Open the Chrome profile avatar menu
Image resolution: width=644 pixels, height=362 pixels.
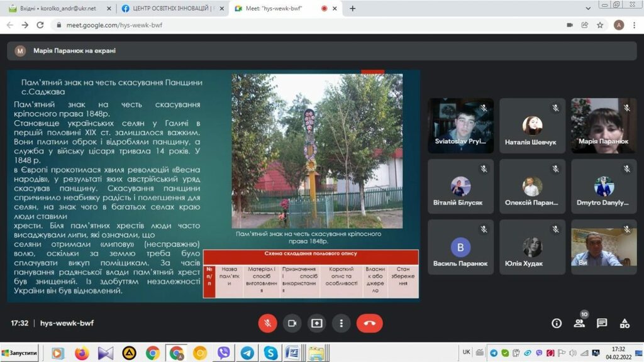coord(619,25)
